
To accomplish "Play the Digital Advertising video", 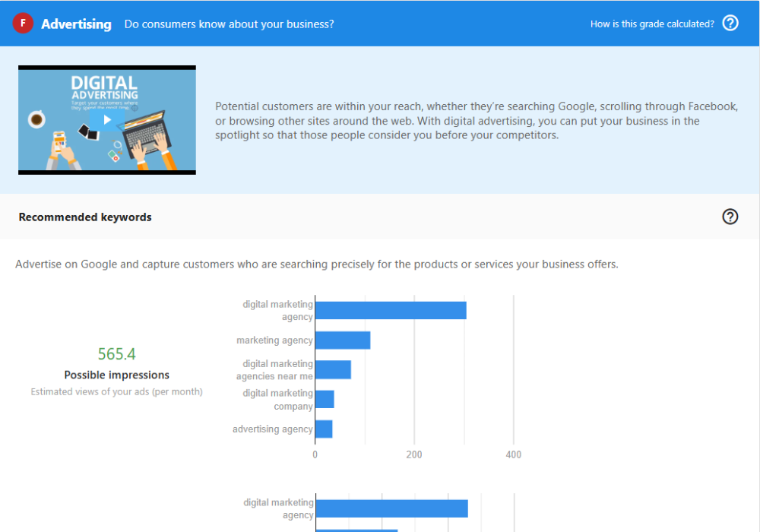I will [x=107, y=120].
